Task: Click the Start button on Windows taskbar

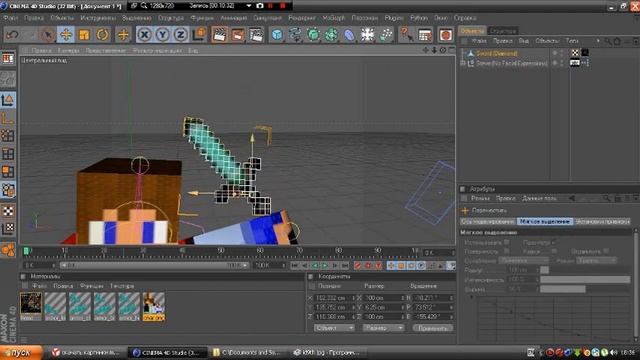Action: pos(21,353)
